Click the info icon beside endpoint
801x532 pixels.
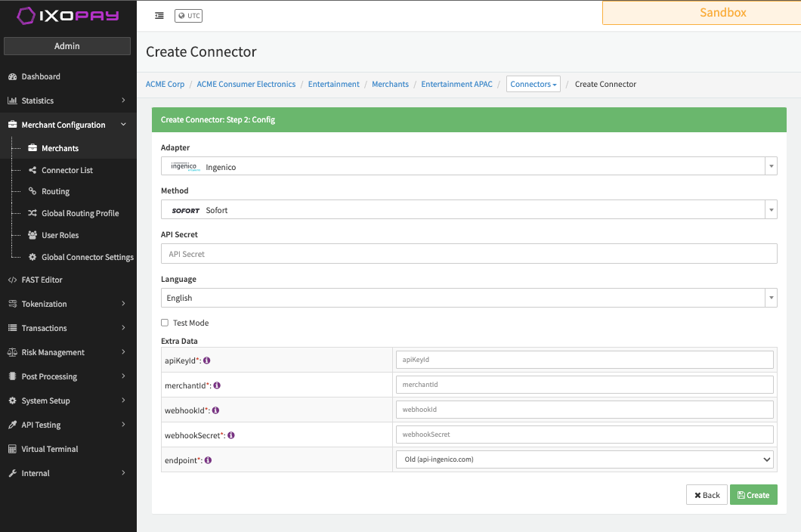[x=208, y=459]
